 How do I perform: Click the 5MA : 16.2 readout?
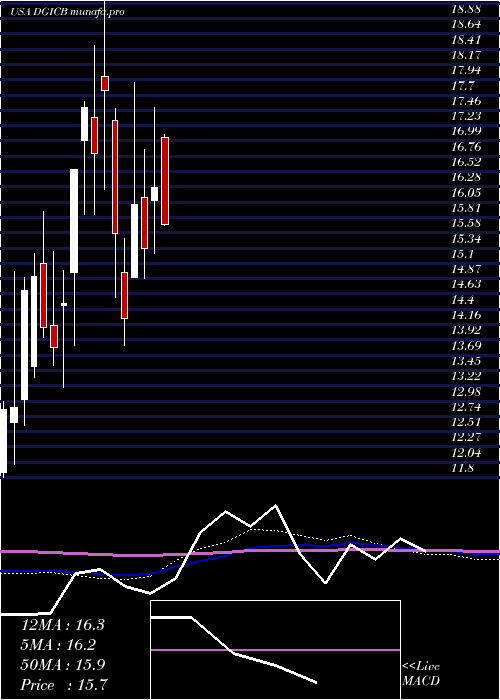click(x=58, y=645)
